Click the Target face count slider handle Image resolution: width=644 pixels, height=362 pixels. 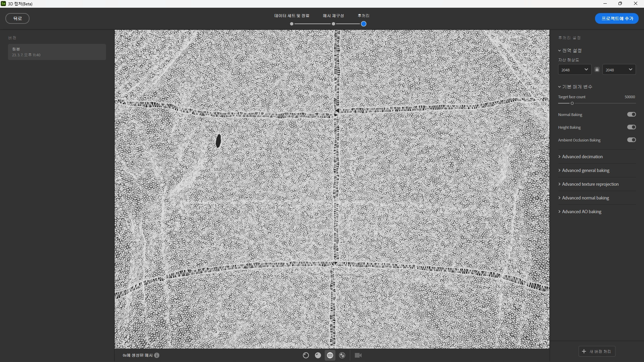coord(572,103)
